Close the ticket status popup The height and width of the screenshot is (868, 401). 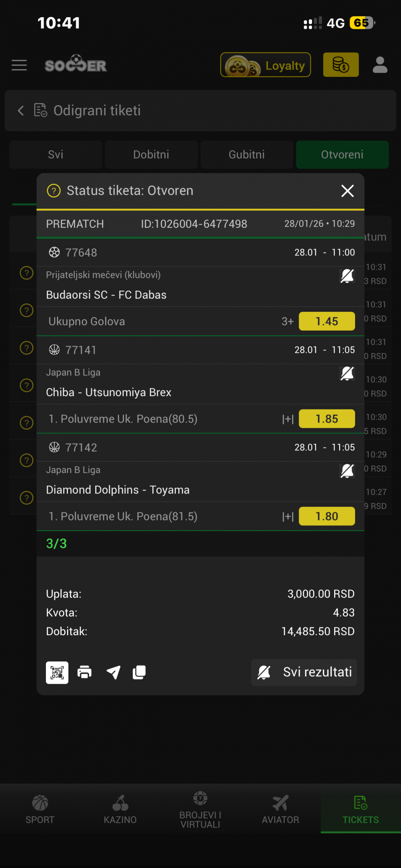pos(347,191)
